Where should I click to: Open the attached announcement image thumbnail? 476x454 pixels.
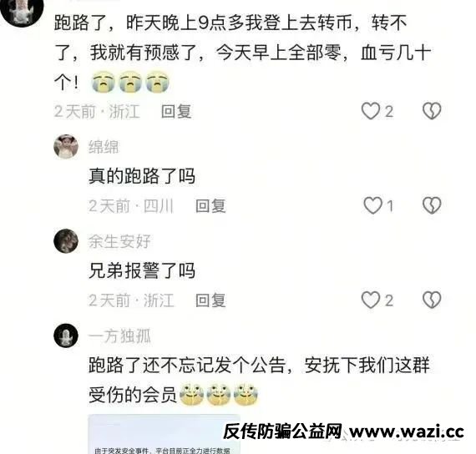tap(164, 434)
